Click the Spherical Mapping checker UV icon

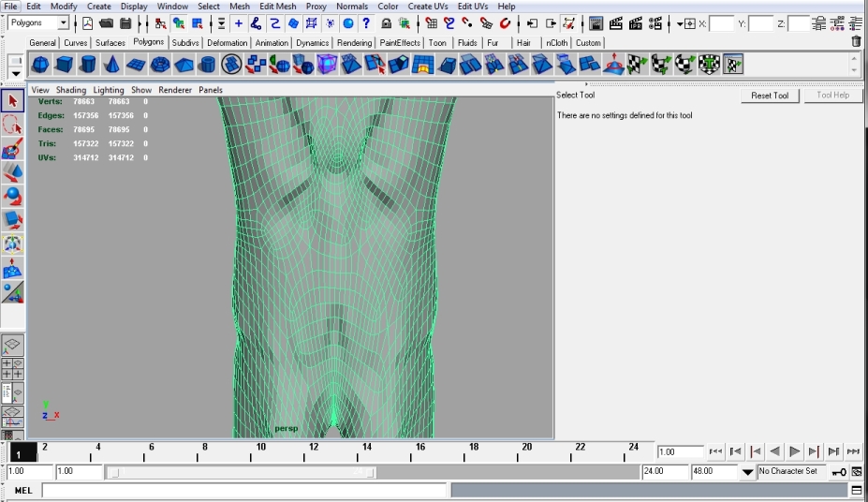point(685,65)
